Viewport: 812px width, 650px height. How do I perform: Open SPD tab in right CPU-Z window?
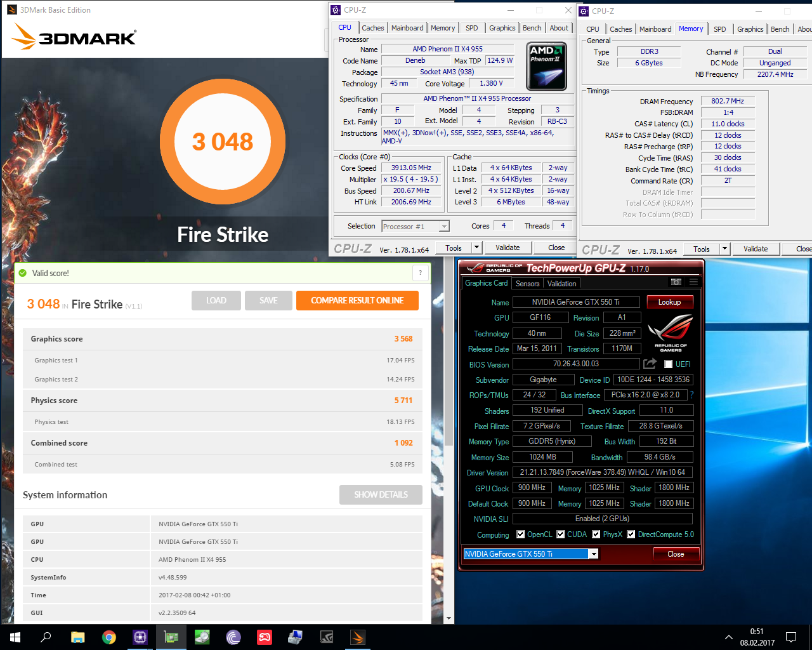[720, 29]
